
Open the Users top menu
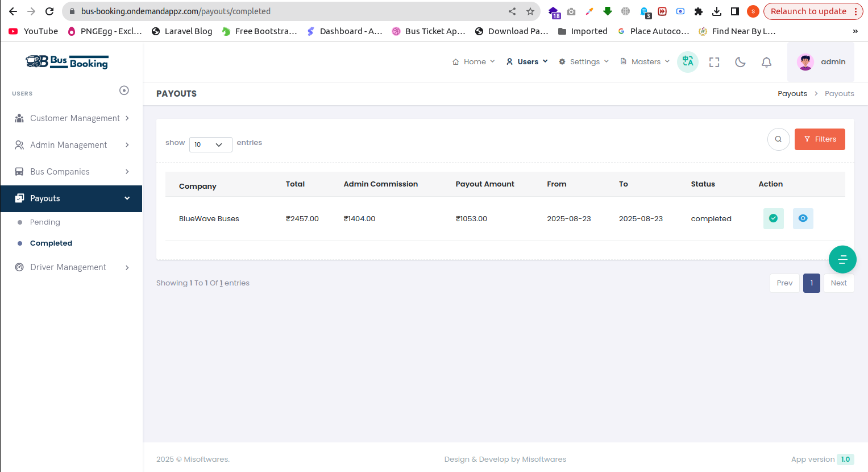527,62
